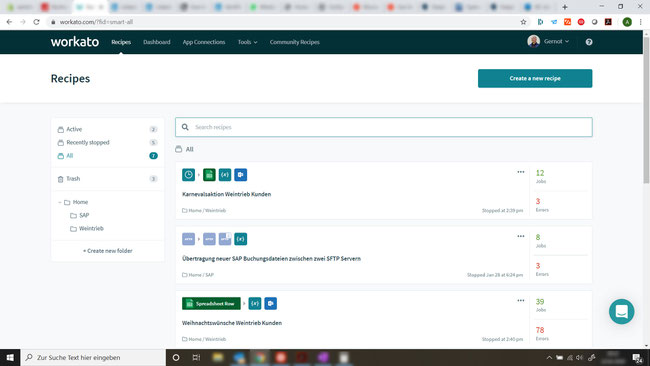Click the browser address bar
This screenshot has width=650, height=366.
coord(282,22)
